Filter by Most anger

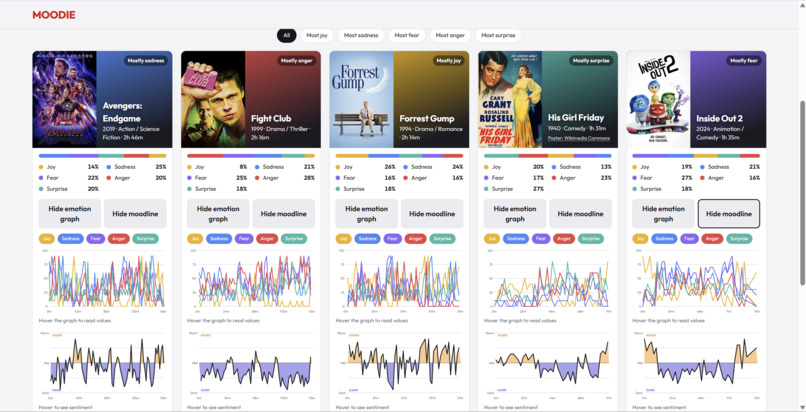[450, 35]
